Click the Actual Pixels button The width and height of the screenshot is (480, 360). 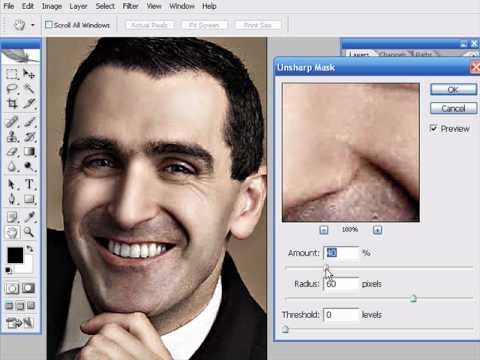click(149, 25)
